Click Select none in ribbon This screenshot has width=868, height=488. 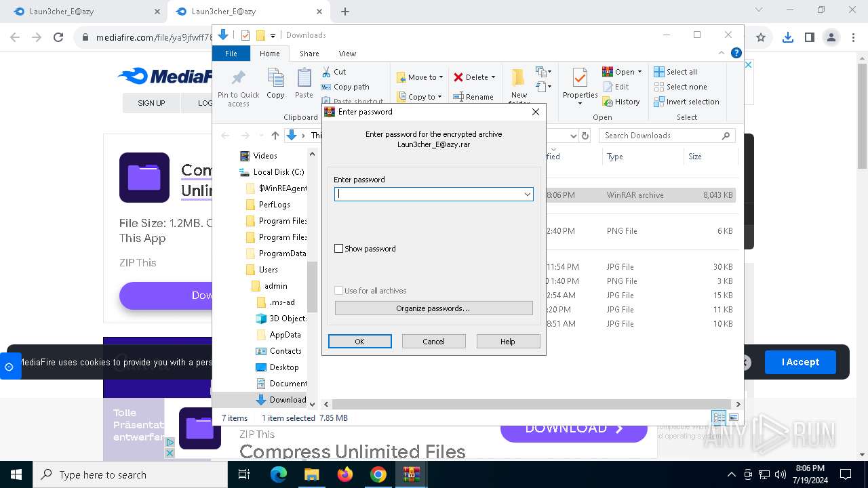click(x=680, y=87)
